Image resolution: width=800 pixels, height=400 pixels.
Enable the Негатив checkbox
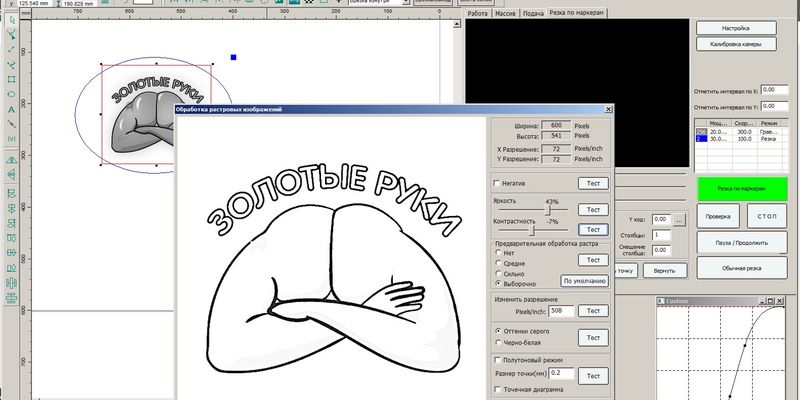click(497, 183)
